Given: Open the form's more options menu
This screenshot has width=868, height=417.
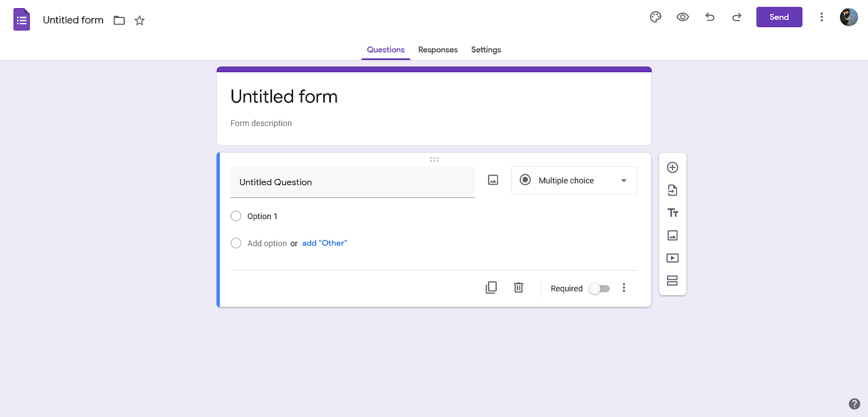Looking at the screenshot, I should click(821, 17).
